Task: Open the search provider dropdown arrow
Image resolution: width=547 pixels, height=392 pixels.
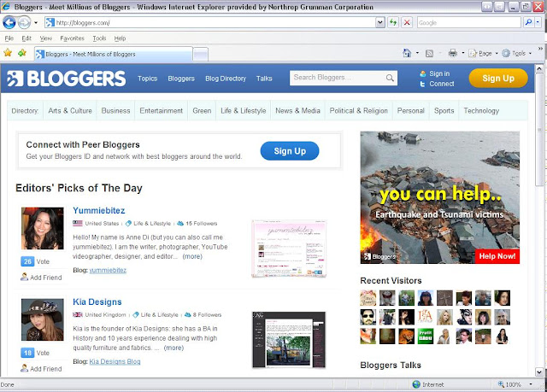Action: 538,23
